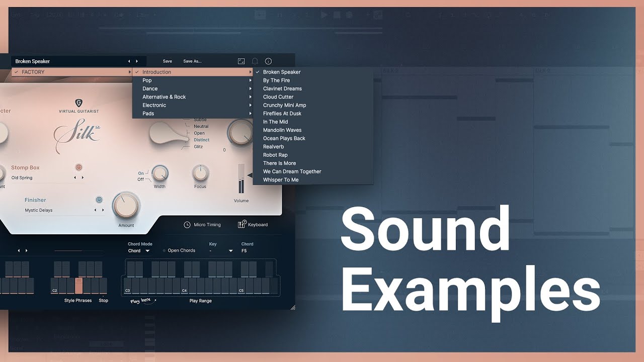Click next Finisher effect arrow
Viewport: 644px width, 362px height.
click(103, 210)
